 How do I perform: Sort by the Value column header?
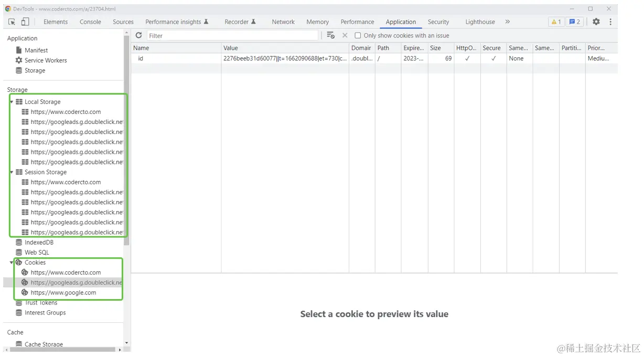pos(285,48)
